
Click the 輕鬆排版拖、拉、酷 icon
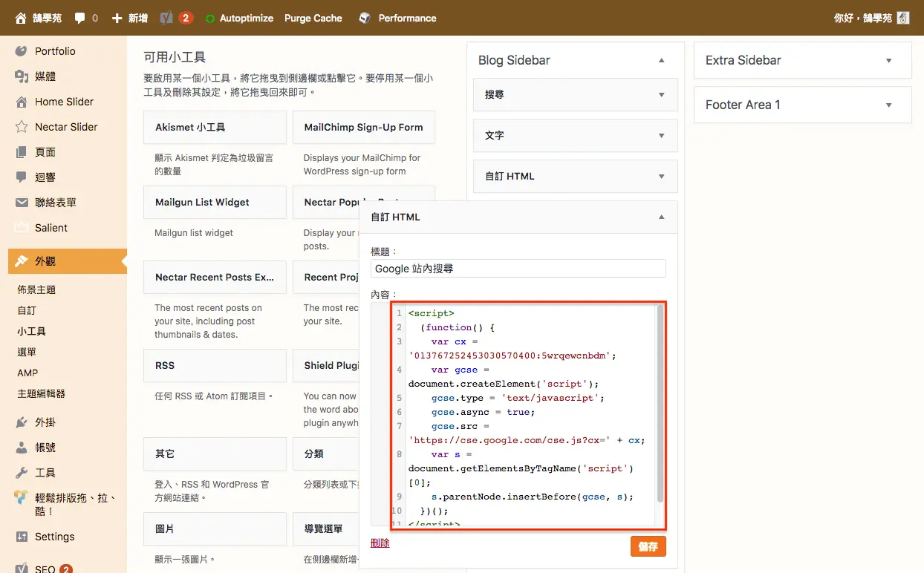click(x=22, y=498)
